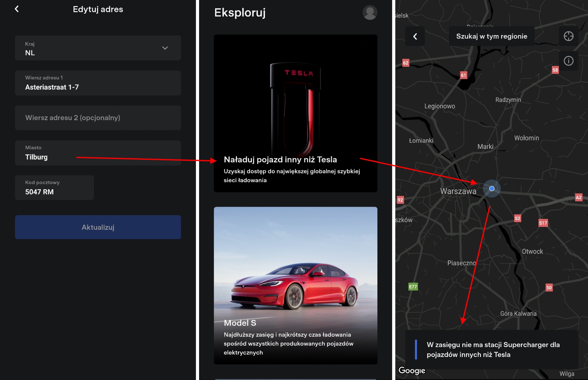
Task: Click the S2 road marker
Action: pyautogui.click(x=517, y=218)
